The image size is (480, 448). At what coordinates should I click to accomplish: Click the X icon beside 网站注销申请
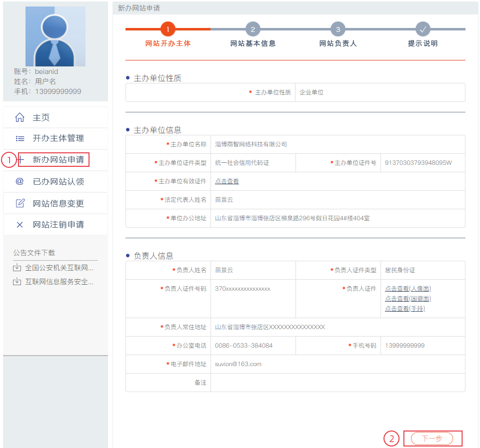(19, 225)
